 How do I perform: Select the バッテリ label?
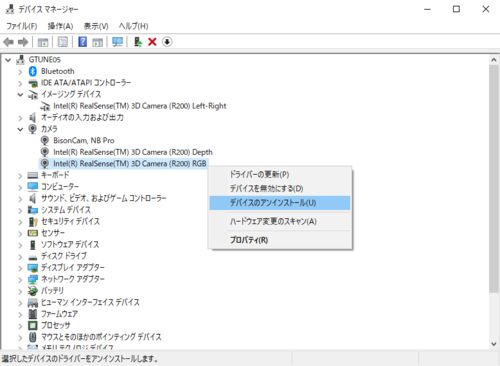[x=52, y=291]
